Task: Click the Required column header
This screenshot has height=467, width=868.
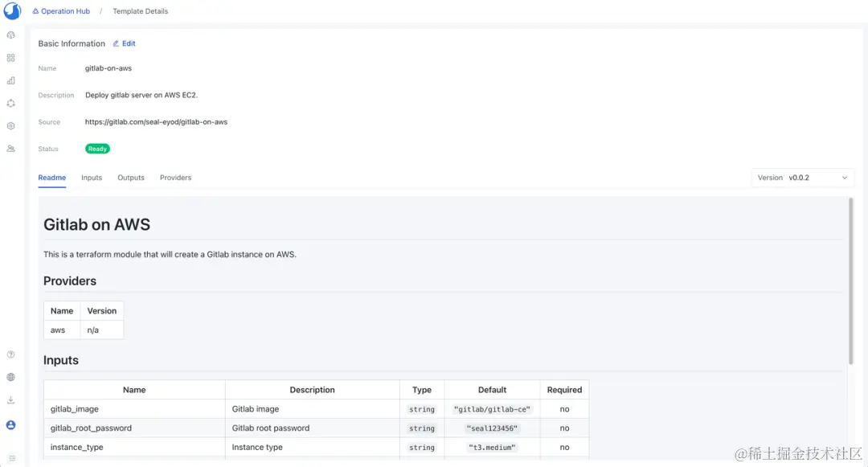Action: click(564, 390)
